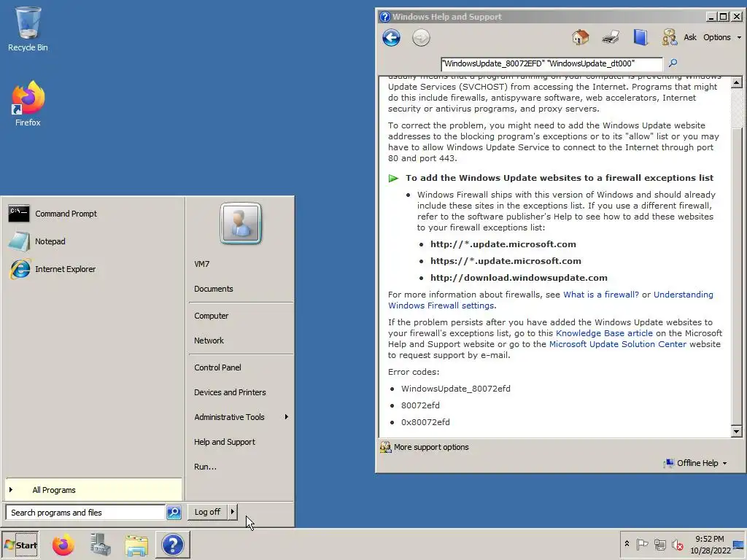Click the Help search text field
Screen dimensions: 747x560
[551, 63]
